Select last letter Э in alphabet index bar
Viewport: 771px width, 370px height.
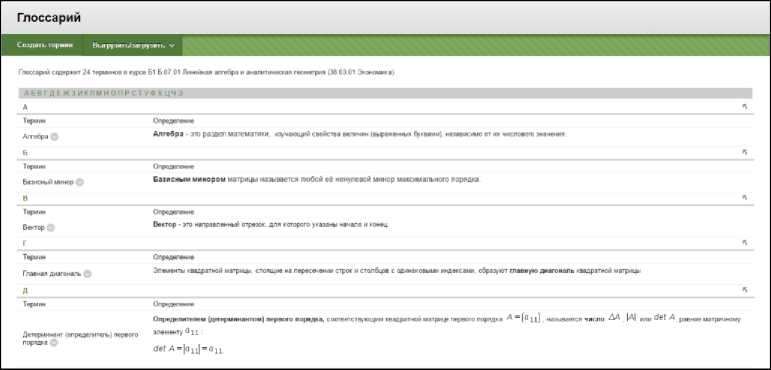pos(180,93)
